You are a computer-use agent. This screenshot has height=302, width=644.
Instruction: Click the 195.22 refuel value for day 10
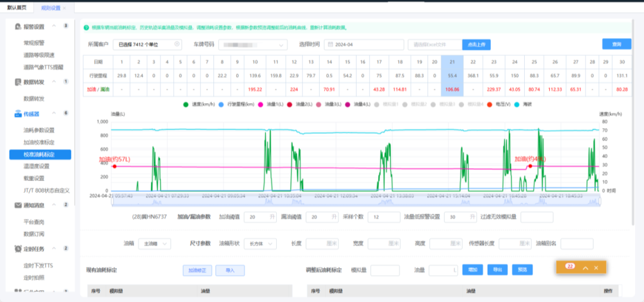click(255, 89)
